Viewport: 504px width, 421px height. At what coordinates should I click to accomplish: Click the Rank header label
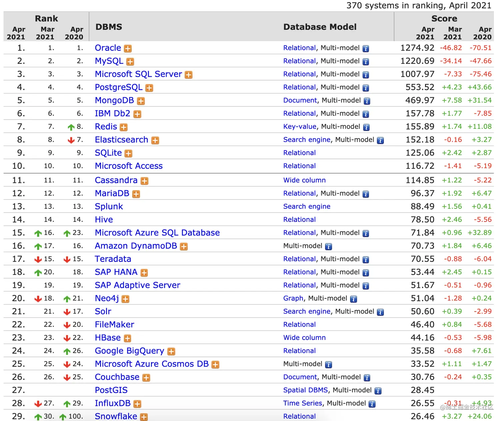point(46,19)
